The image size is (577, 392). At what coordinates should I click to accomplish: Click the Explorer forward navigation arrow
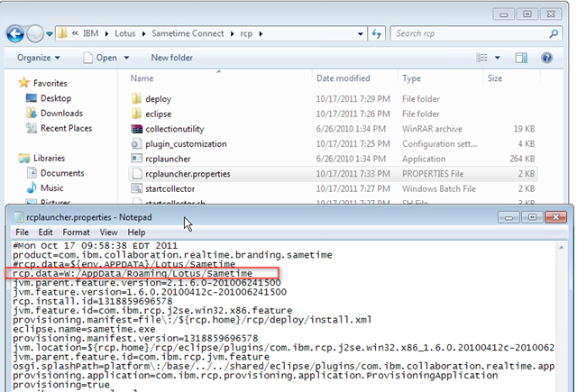[35, 34]
